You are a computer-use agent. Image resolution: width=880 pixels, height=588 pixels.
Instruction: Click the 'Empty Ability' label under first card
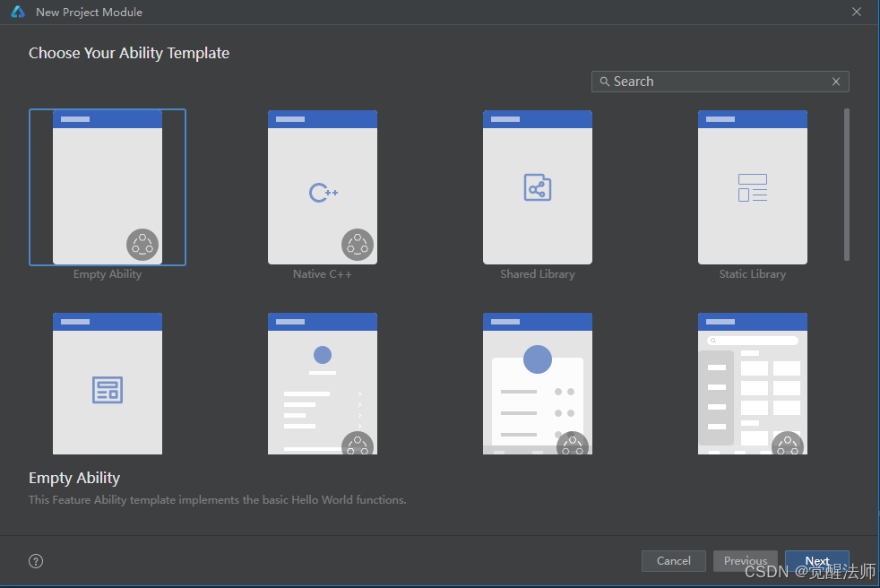pos(108,274)
